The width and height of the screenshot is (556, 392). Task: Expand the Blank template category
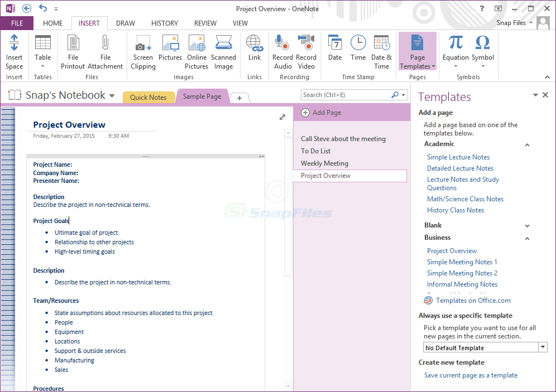pyautogui.click(x=528, y=226)
